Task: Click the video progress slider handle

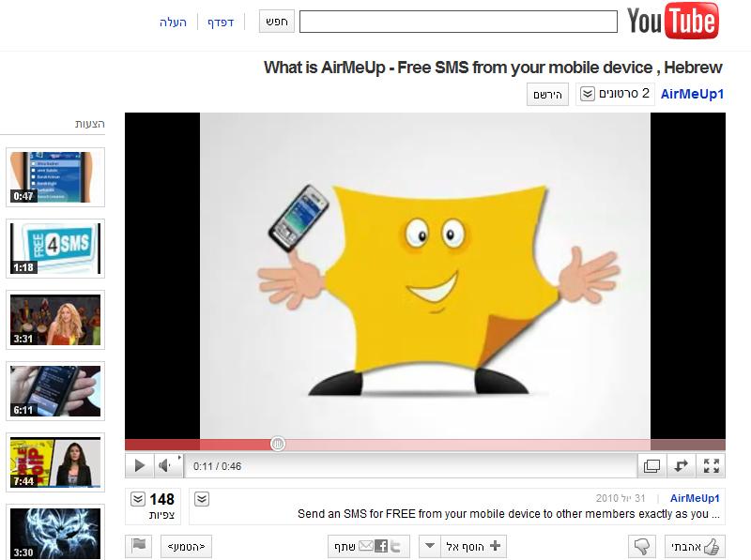Action: [x=277, y=444]
